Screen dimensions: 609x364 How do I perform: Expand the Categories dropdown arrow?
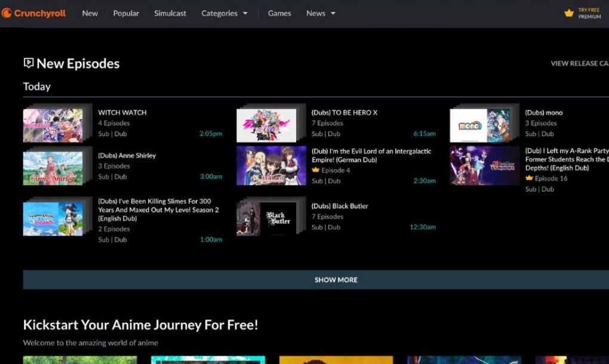click(x=245, y=13)
